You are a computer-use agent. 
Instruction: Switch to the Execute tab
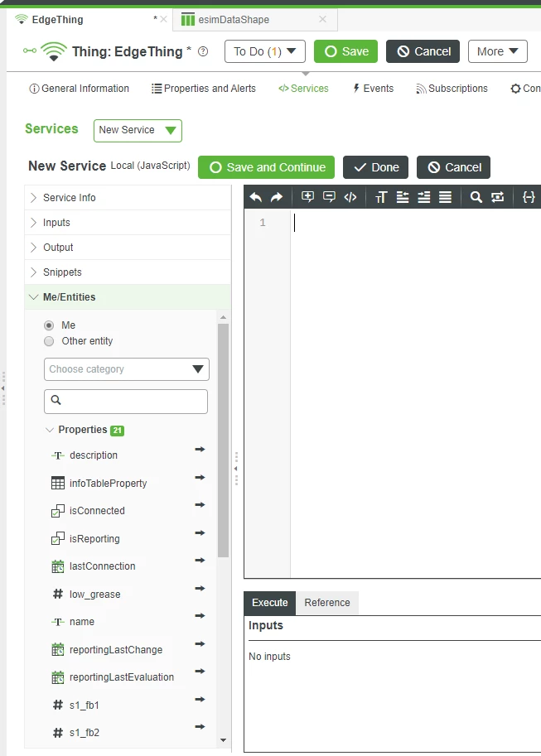(x=270, y=603)
